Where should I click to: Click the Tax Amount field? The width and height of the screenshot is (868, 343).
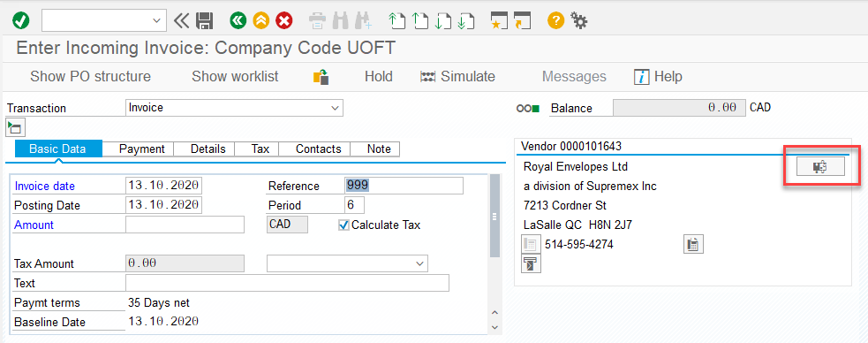185,263
